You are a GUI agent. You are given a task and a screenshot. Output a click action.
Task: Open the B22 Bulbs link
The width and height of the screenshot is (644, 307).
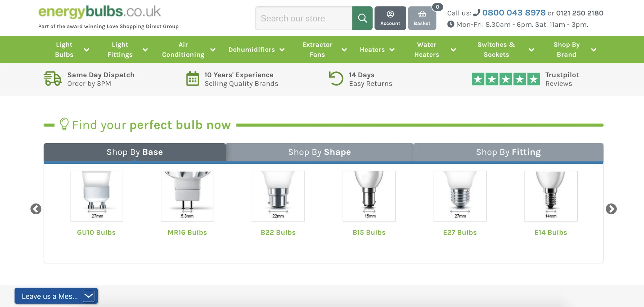tap(278, 232)
